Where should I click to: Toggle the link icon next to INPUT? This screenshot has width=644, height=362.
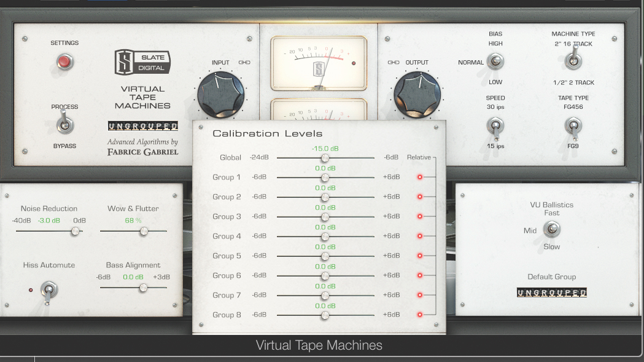coord(244,63)
